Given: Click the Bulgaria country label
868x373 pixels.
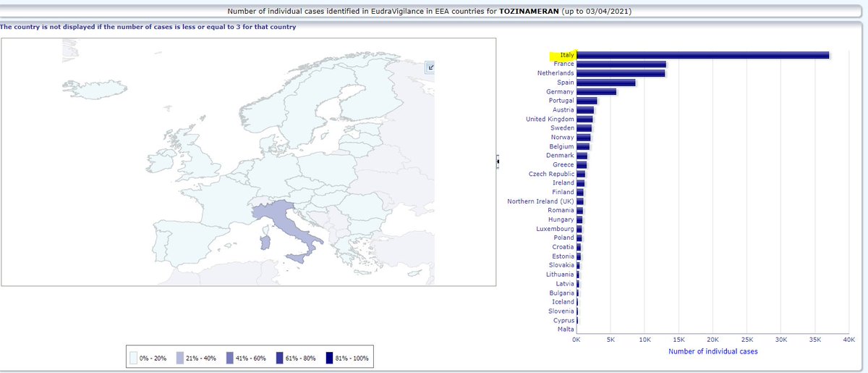Looking at the screenshot, I should (561, 293).
